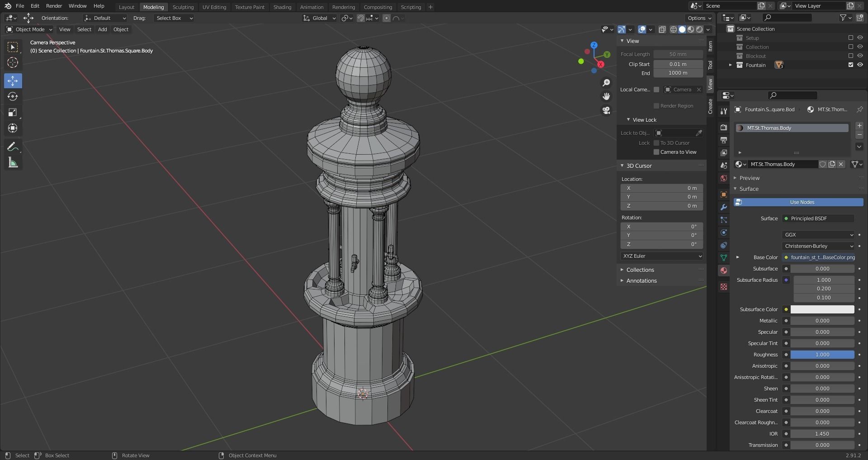
Task: Enable the Local Camera checkbox
Action: (656, 90)
